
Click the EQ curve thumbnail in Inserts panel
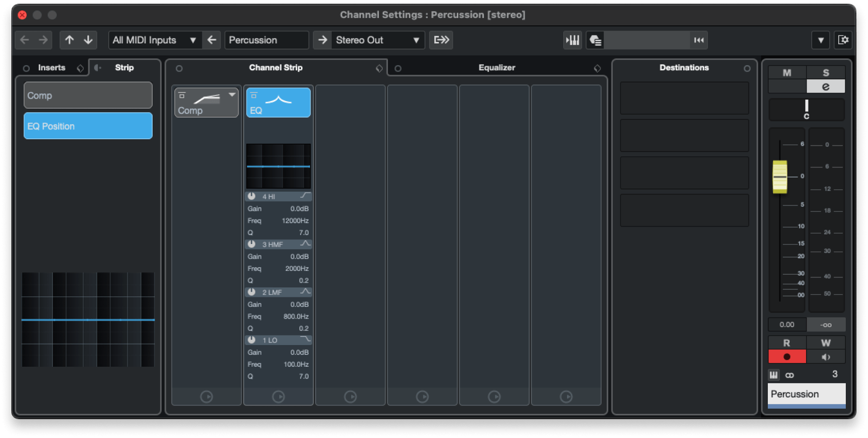pos(88,320)
